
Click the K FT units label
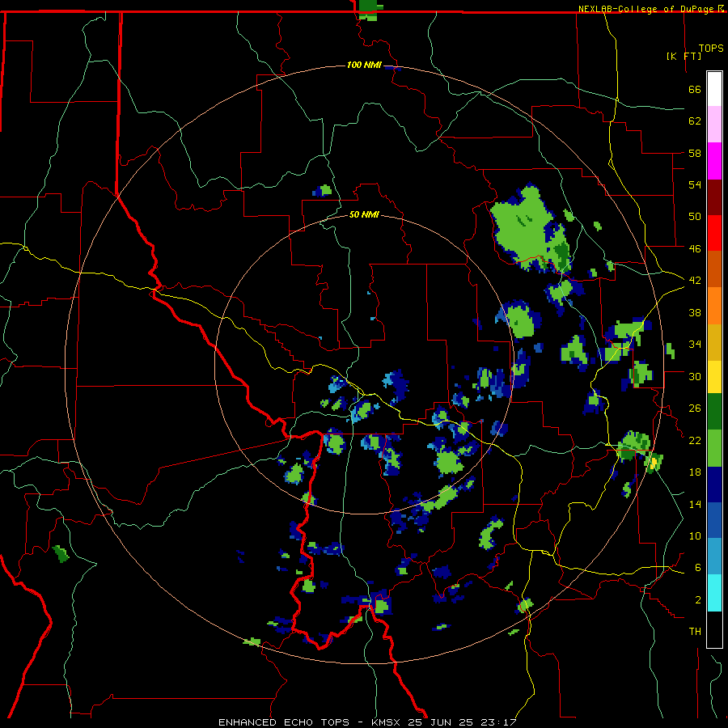684,56
